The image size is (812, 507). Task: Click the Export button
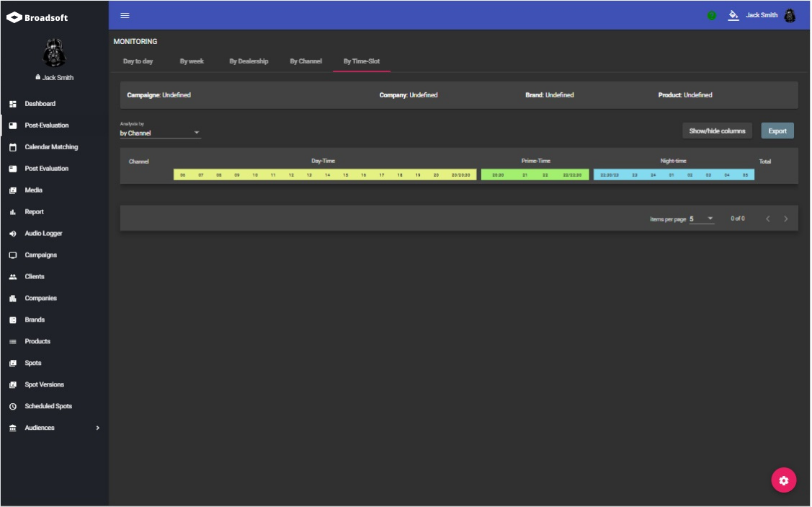pos(777,131)
